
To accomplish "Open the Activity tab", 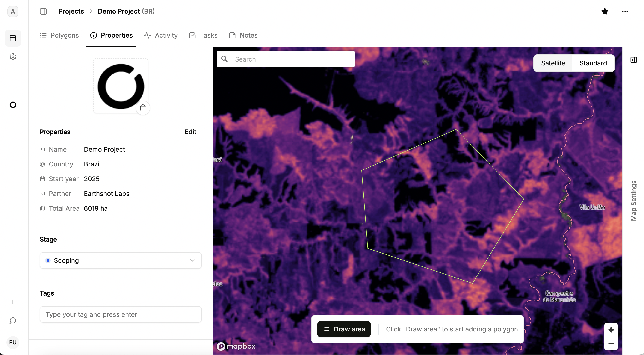I will [x=161, y=35].
